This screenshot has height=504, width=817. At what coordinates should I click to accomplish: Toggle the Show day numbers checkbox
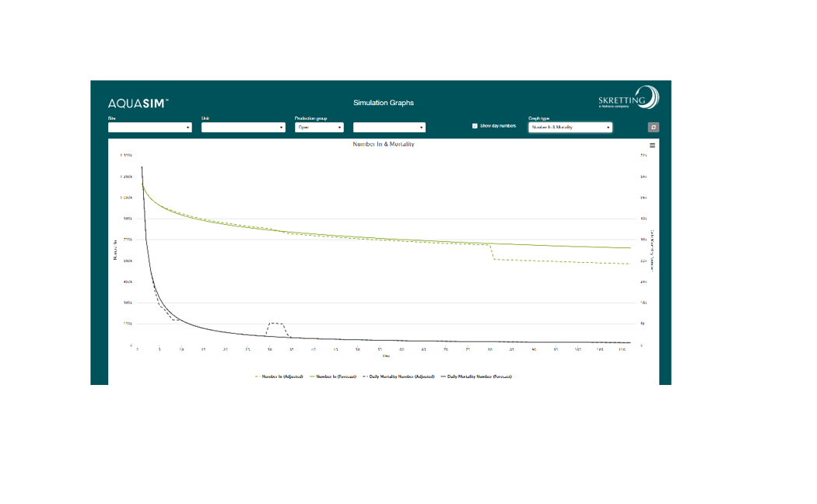(475, 126)
